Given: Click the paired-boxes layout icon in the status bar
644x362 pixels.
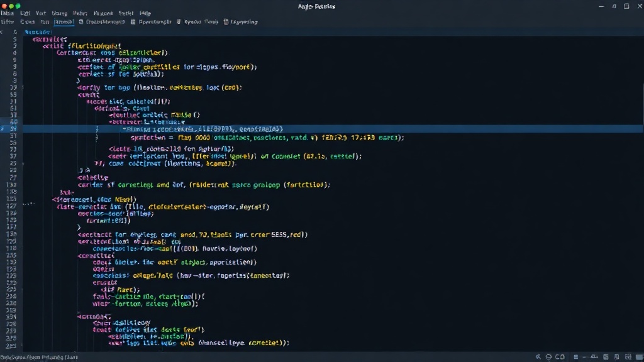Looking at the screenshot, I should coord(560,357).
